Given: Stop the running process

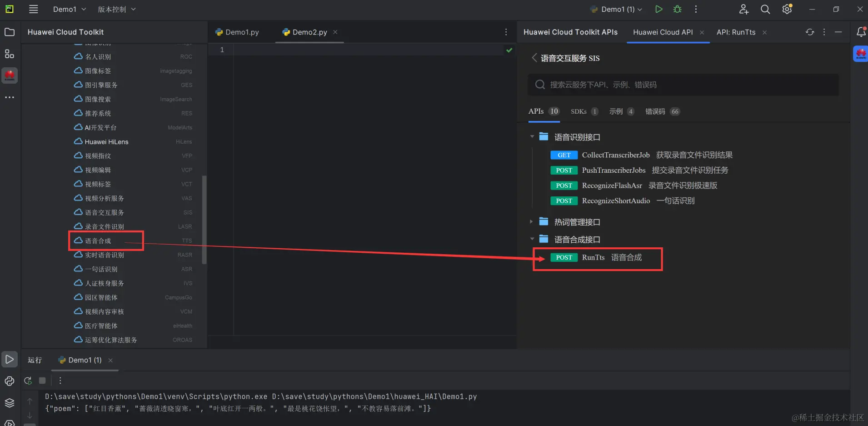Looking at the screenshot, I should (42, 381).
